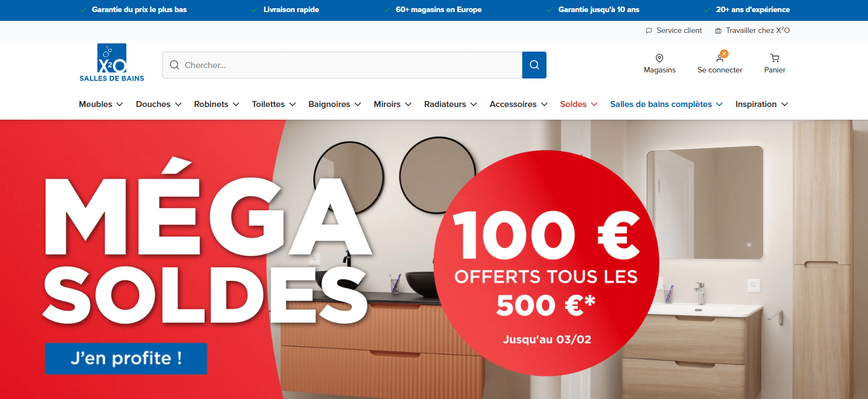
Task: Click the Service client chat icon
Action: coord(649,31)
